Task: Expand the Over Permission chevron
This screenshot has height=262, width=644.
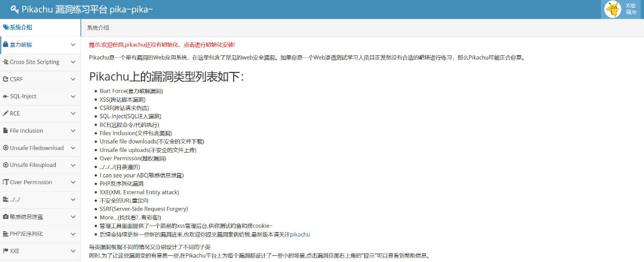Action: (x=73, y=182)
